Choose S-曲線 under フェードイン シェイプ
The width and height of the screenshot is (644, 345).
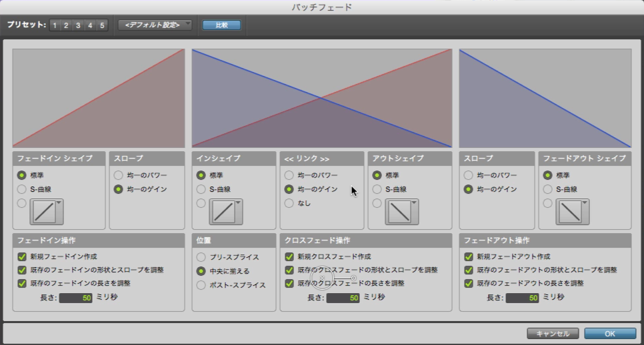tap(22, 189)
